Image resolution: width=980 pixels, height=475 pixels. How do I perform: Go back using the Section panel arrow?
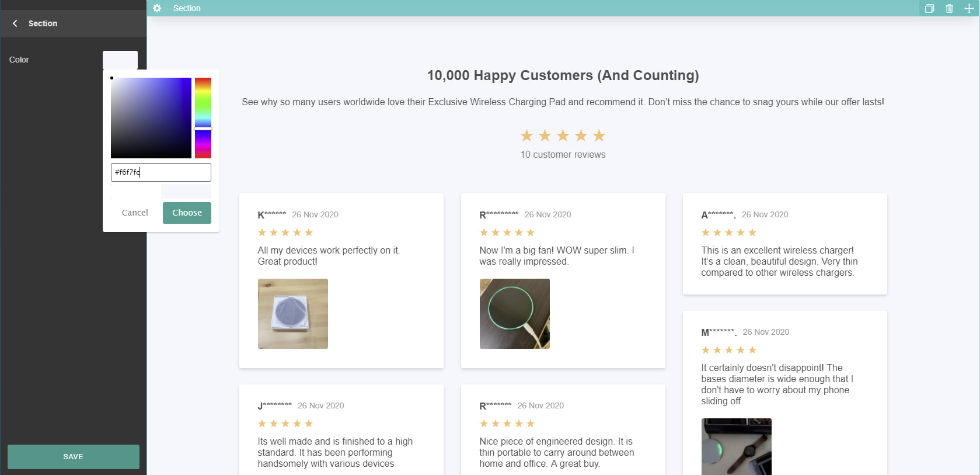click(15, 23)
